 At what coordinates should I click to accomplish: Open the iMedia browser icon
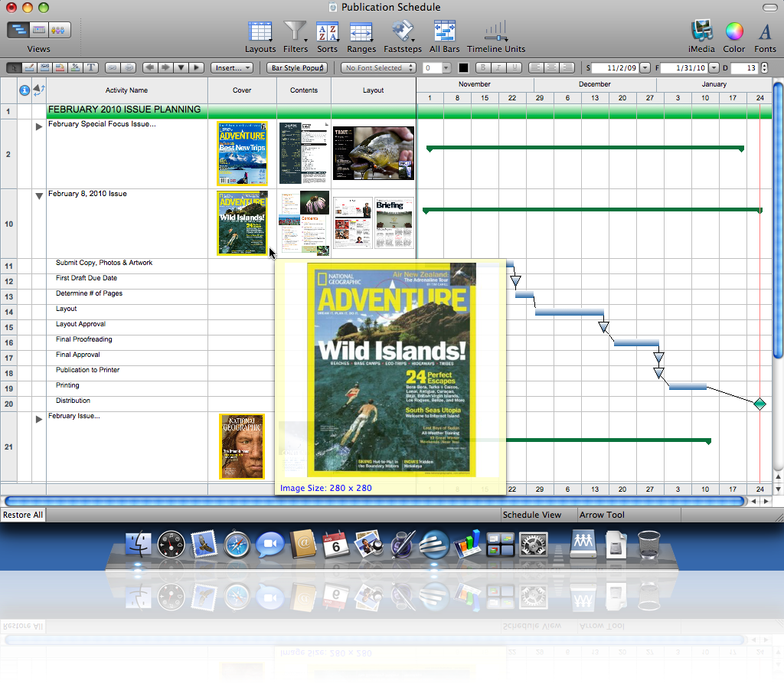pyautogui.click(x=701, y=33)
